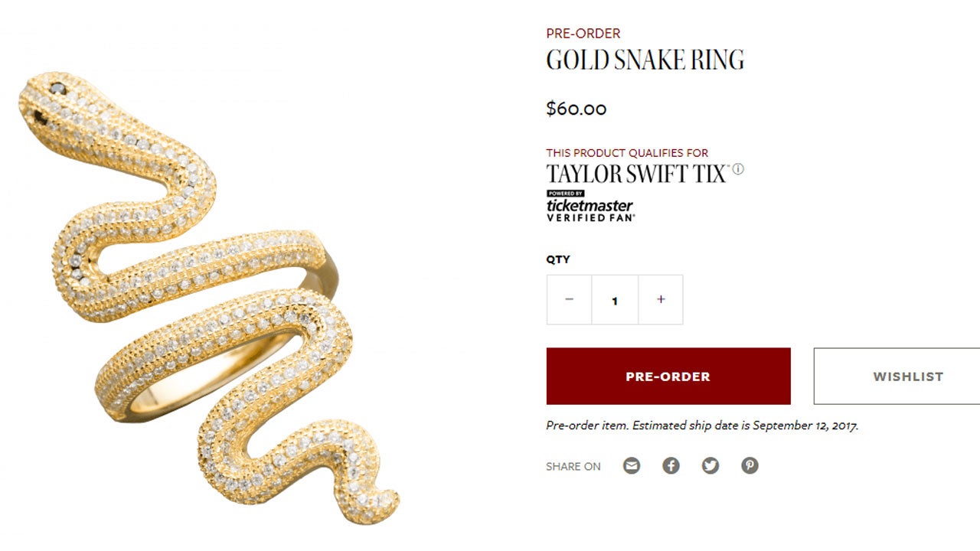Increase quantity with the plus button

[x=661, y=299]
